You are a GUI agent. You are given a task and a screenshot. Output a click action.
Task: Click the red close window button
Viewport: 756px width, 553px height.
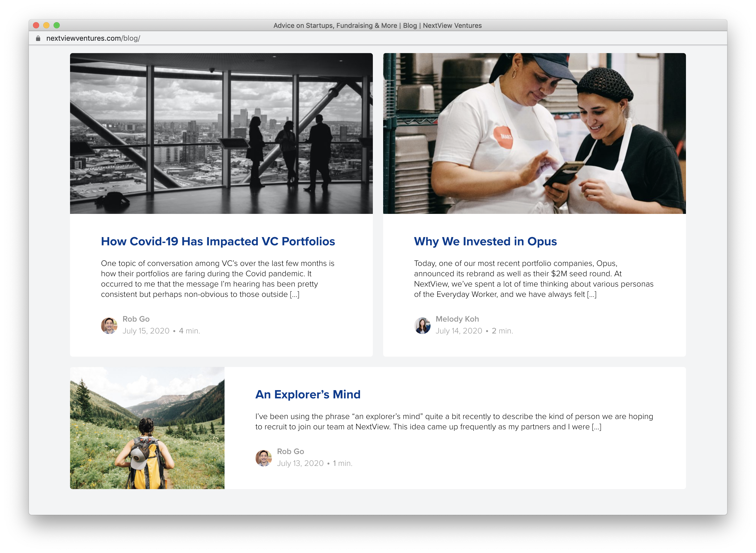pos(36,26)
